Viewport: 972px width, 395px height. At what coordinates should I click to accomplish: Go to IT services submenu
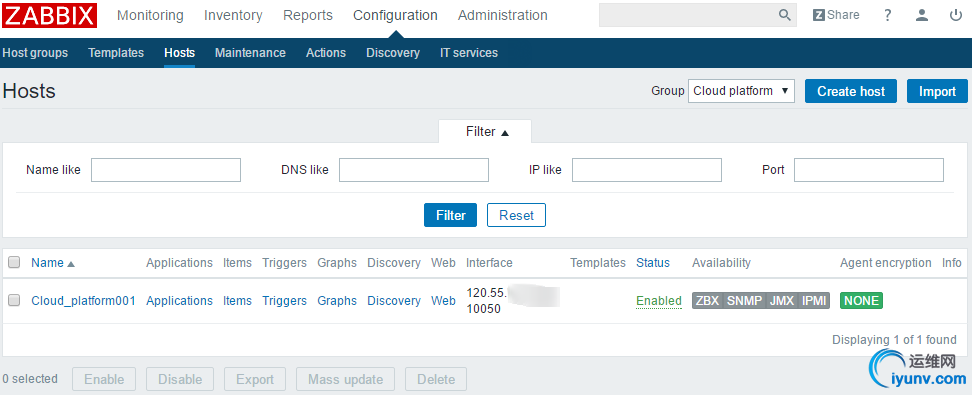[469, 53]
